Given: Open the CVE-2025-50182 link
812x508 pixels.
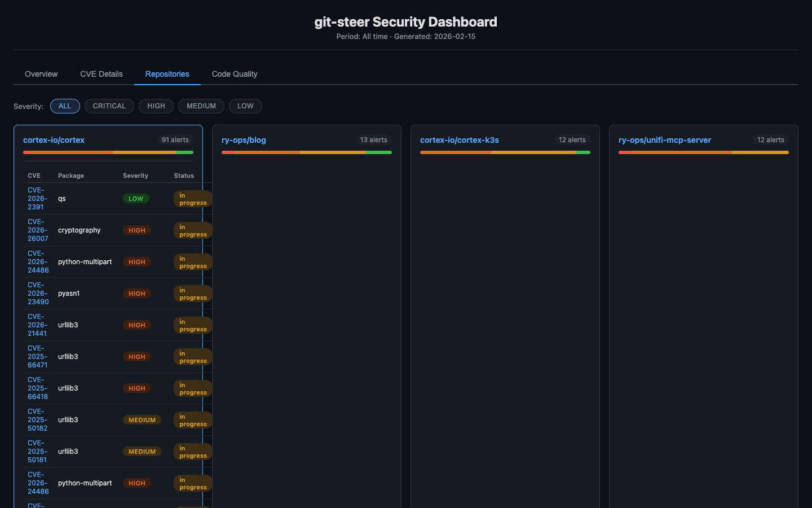Looking at the screenshot, I should [37, 420].
